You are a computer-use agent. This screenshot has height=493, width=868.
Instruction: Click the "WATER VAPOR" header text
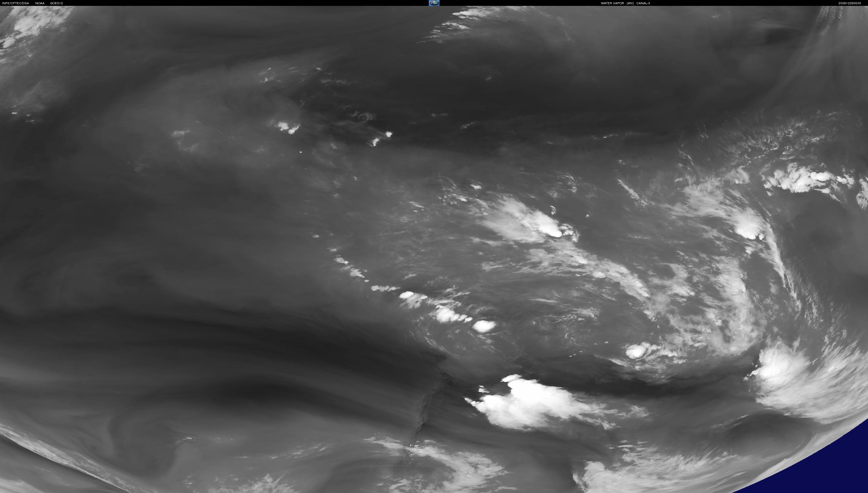612,3
